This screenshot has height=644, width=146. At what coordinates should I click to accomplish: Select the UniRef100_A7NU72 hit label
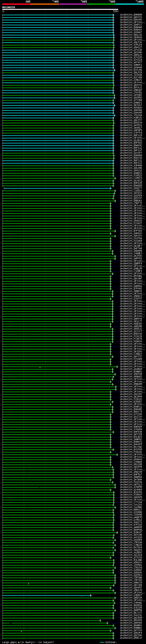(x=131, y=80)
